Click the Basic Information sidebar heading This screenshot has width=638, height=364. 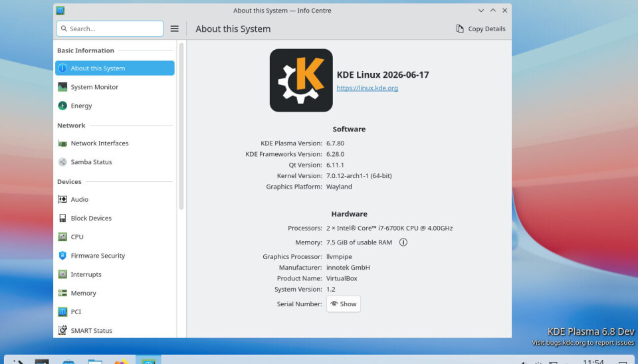86,50
